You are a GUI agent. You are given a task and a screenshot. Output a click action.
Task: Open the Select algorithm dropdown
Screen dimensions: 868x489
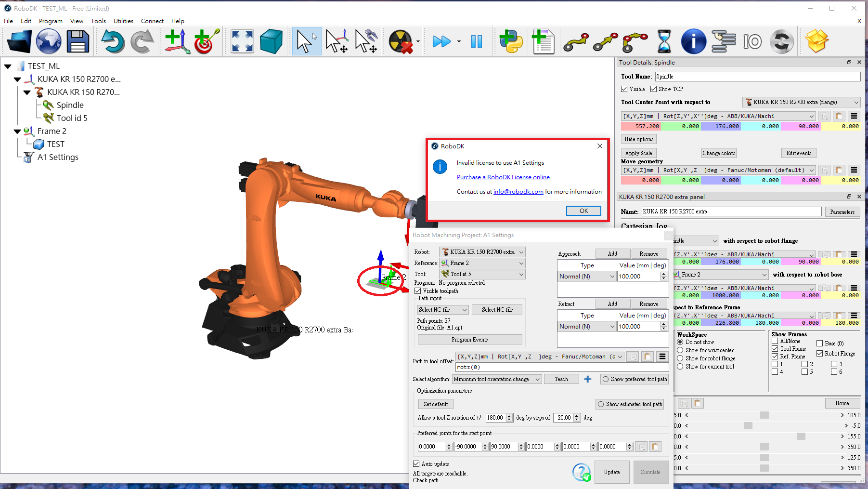coord(497,379)
